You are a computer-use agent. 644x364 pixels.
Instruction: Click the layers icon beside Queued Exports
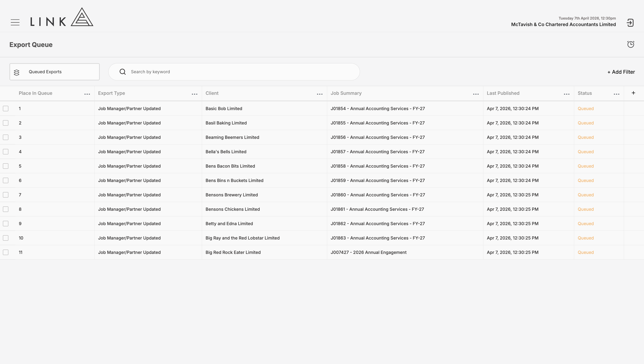(16, 73)
